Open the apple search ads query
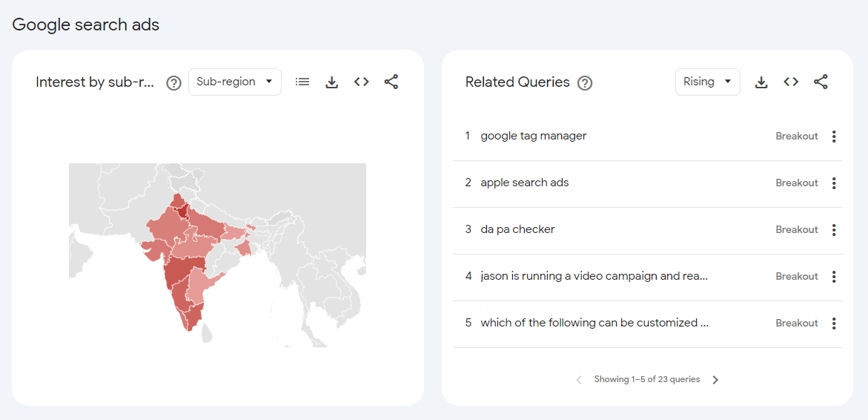 524,183
